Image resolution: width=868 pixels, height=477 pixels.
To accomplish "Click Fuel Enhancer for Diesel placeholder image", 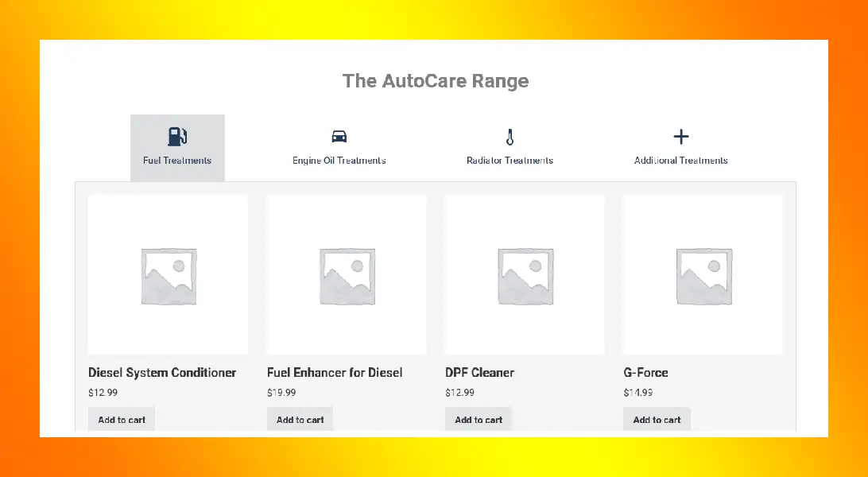I will 347,275.
